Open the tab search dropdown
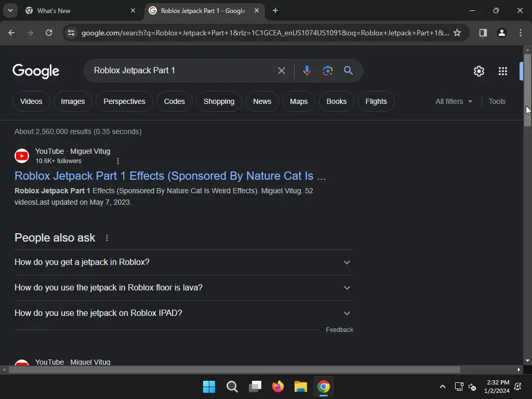 [10, 10]
